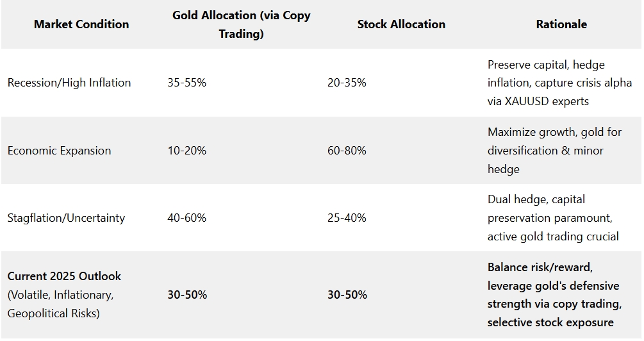Click the Rationale column header
Viewport: 644px width, 341px height.
(x=561, y=24)
